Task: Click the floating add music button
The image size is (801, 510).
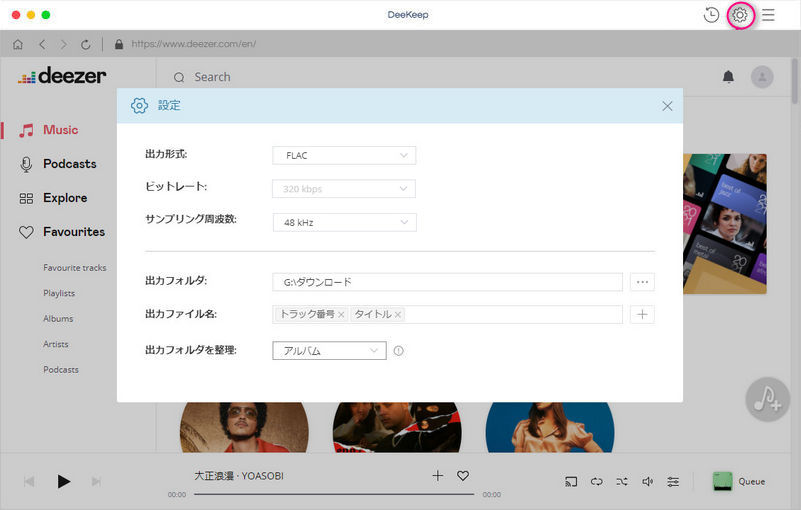Action: pos(767,400)
